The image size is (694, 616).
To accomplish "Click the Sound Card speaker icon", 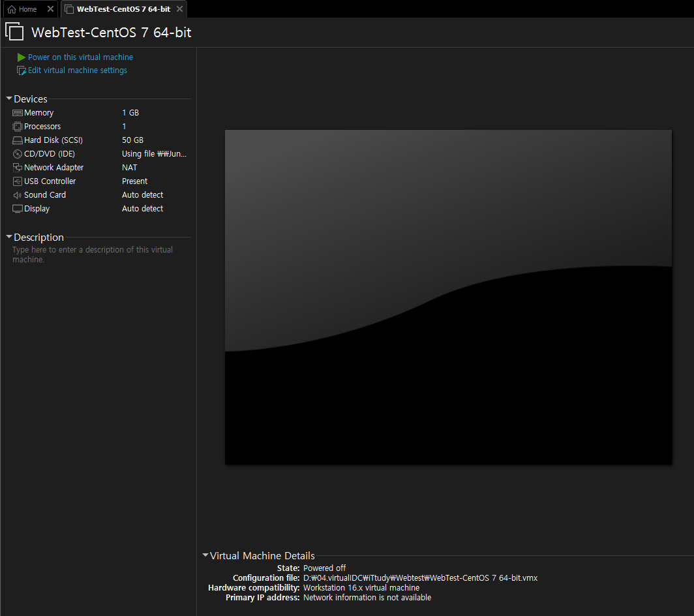I will [17, 195].
